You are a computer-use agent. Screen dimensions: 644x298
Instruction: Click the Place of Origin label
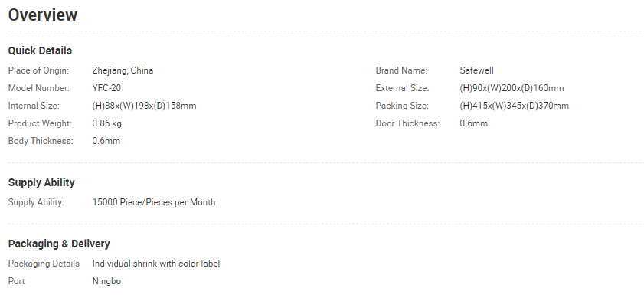coord(38,70)
